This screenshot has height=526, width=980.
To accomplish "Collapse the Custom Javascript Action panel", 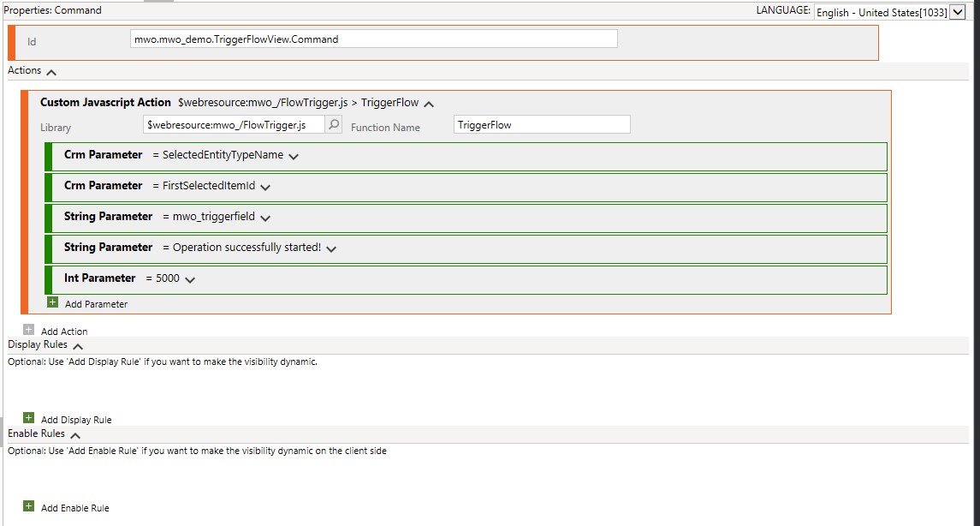I will point(429,104).
